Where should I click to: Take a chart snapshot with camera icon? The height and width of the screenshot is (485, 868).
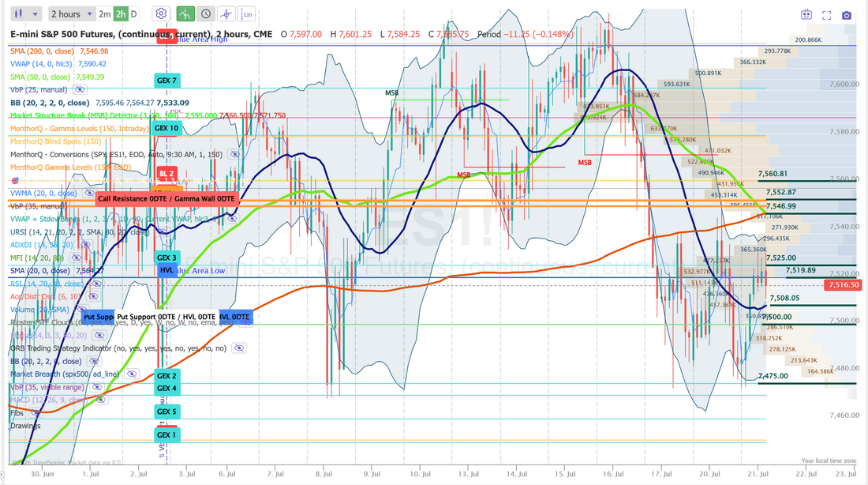847,15
